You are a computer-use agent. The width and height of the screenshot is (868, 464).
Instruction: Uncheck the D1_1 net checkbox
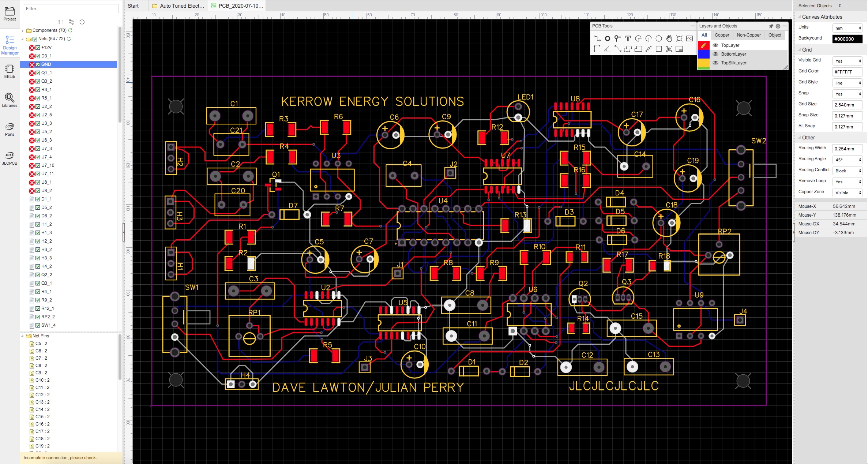point(38,199)
